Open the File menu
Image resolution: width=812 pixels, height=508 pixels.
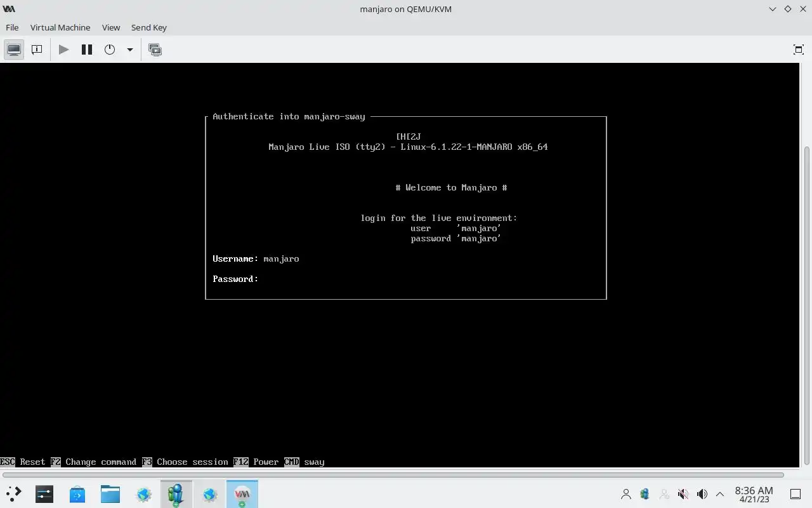(x=12, y=27)
